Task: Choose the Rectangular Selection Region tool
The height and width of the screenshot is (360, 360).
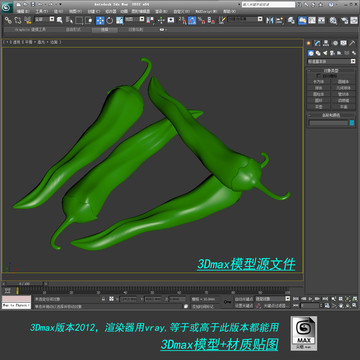Action: pyautogui.click(x=79, y=20)
